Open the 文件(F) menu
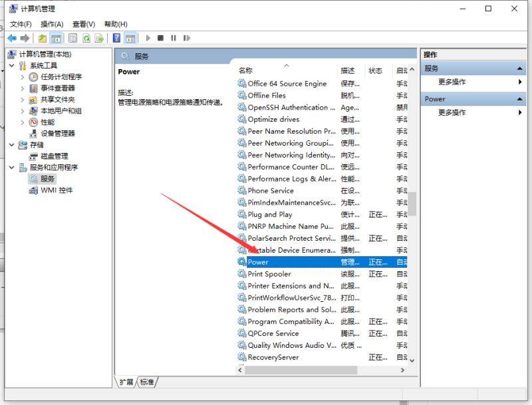 coord(21,24)
